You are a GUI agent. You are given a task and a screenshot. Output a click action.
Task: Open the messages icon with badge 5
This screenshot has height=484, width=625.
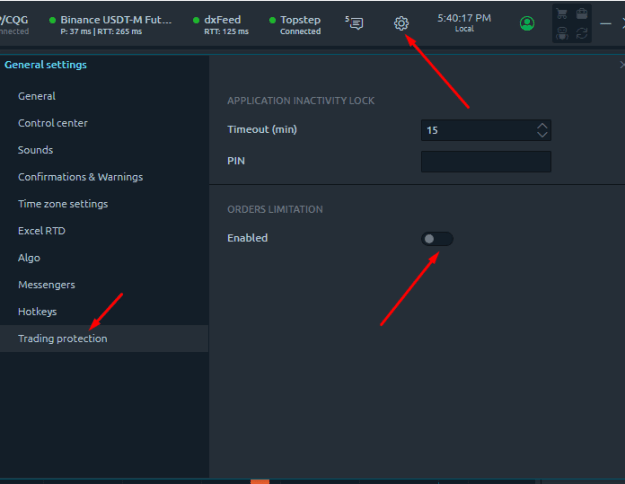pyautogui.click(x=354, y=23)
